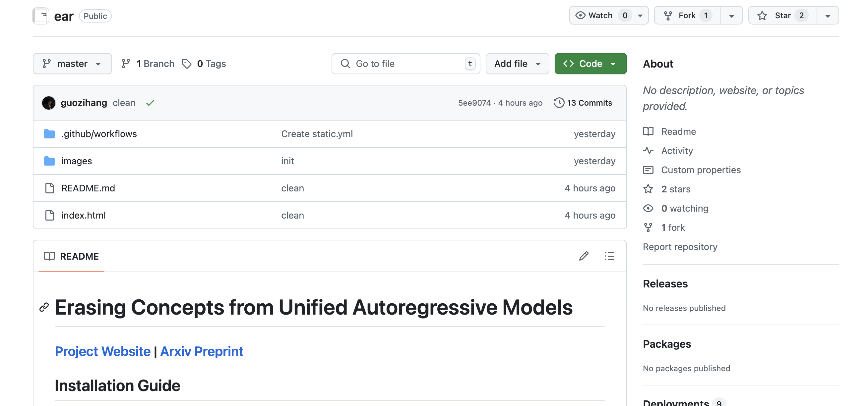Open the Project Website link
This screenshot has height=406, width=868.
click(102, 351)
